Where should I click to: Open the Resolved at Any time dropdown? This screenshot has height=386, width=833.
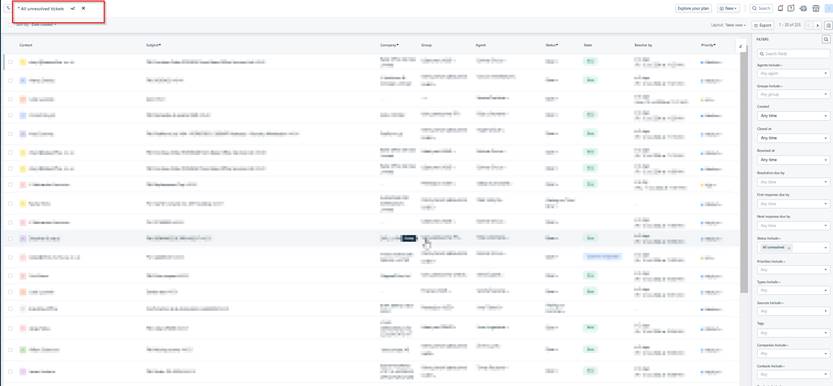tap(793, 159)
